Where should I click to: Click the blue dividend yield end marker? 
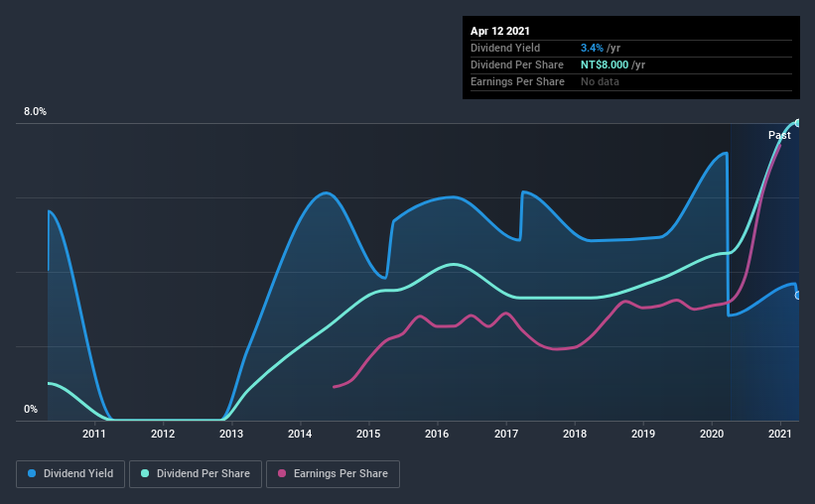click(x=797, y=295)
